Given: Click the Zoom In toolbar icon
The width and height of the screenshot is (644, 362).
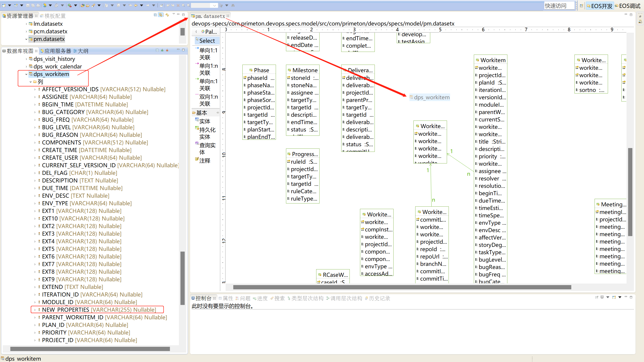Looking at the screenshot, I should tap(183, 5).
